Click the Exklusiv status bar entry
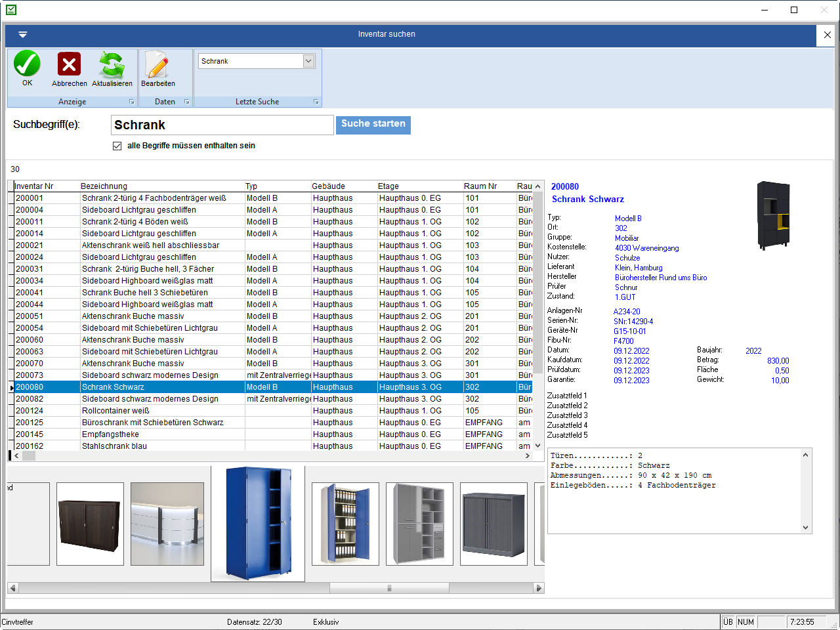 (326, 622)
